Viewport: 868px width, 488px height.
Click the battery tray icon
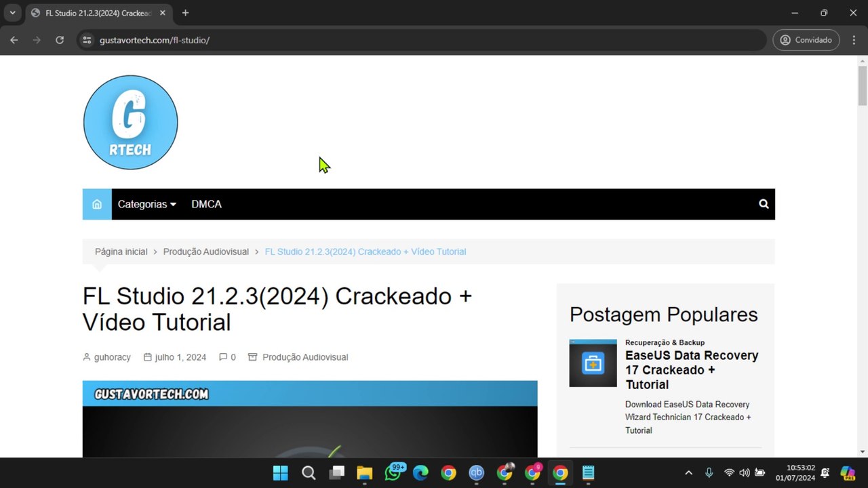pyautogui.click(x=760, y=473)
